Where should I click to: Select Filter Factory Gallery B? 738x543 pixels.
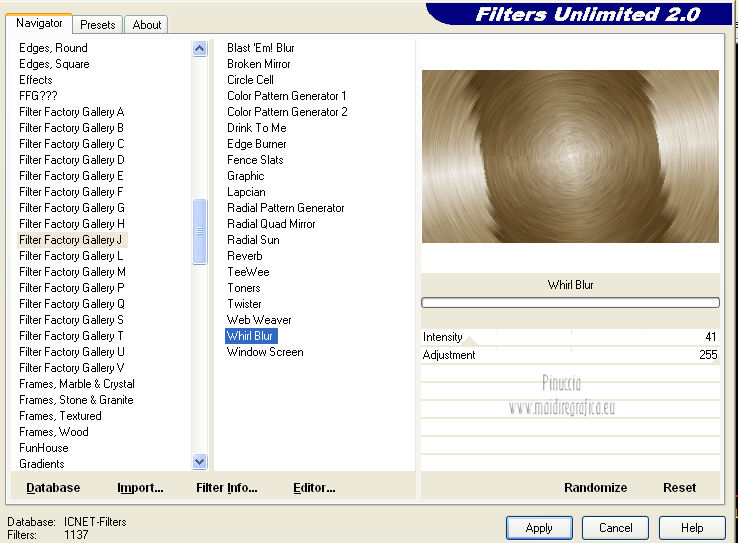(x=72, y=128)
